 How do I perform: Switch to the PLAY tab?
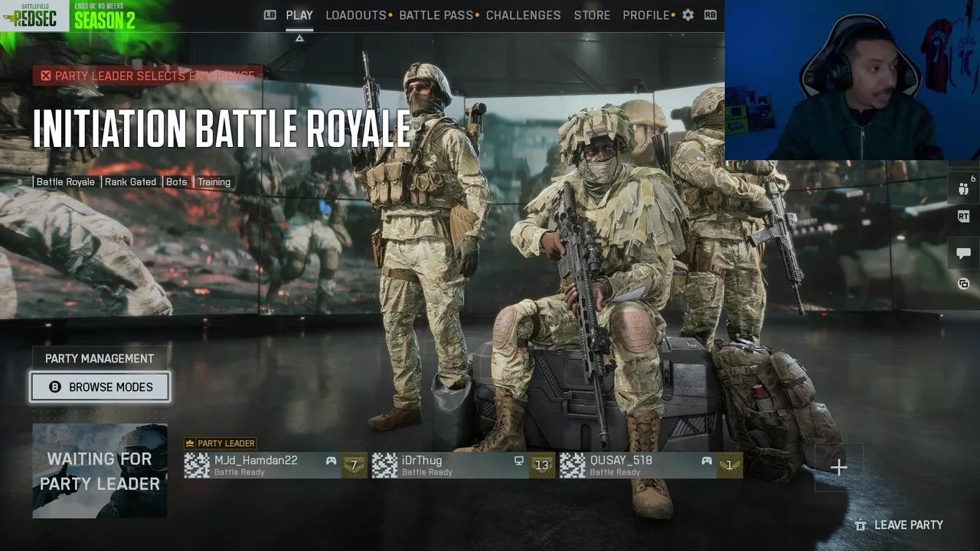[x=299, y=15]
